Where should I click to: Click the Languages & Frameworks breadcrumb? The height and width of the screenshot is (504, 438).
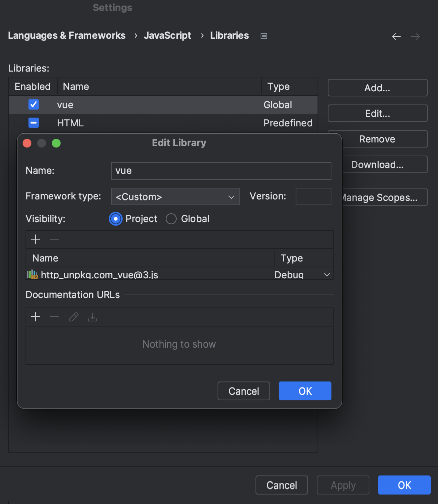coord(67,35)
